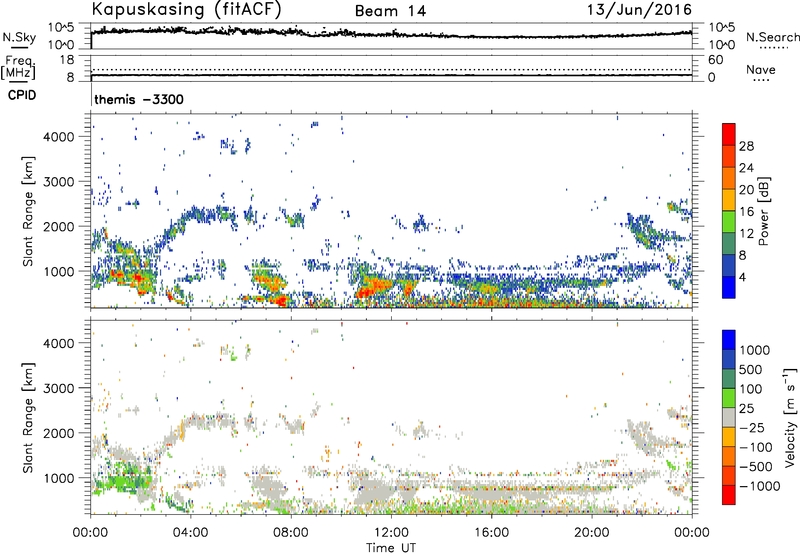Viewport: 800px width, 554px height.
Task: Click the 'Nave' legend label
Action: pos(761,69)
